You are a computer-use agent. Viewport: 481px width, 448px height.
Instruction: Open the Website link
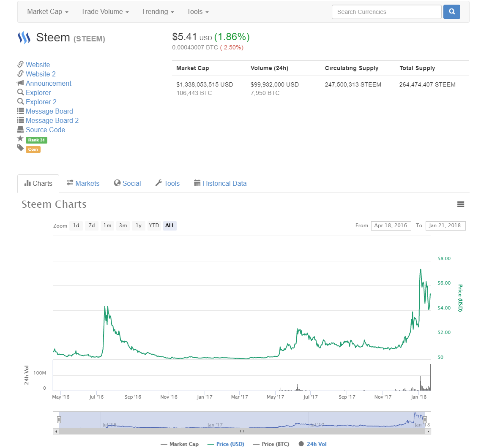point(38,65)
